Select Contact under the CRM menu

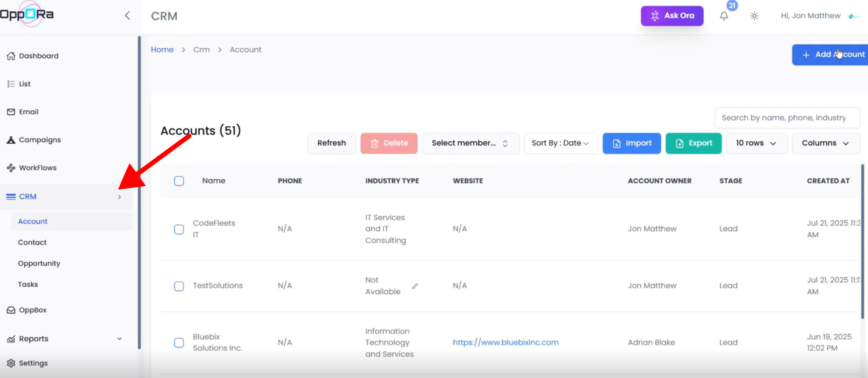[x=32, y=243]
